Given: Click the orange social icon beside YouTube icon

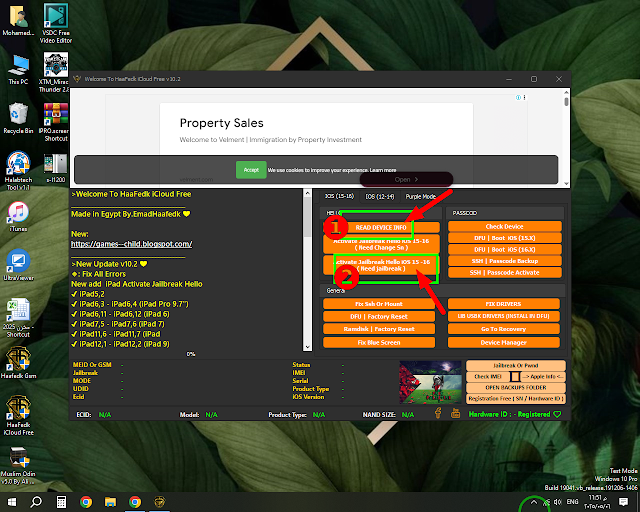Looking at the screenshot, I should coord(438,413).
